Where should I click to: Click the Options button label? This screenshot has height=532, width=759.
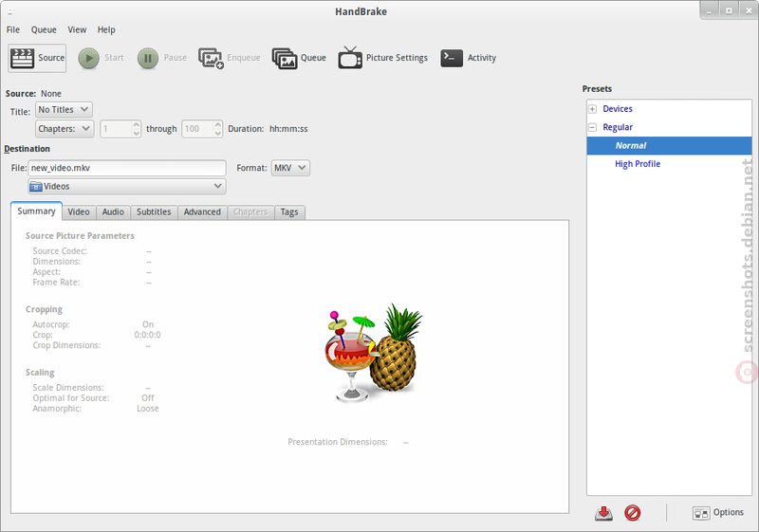(x=728, y=512)
